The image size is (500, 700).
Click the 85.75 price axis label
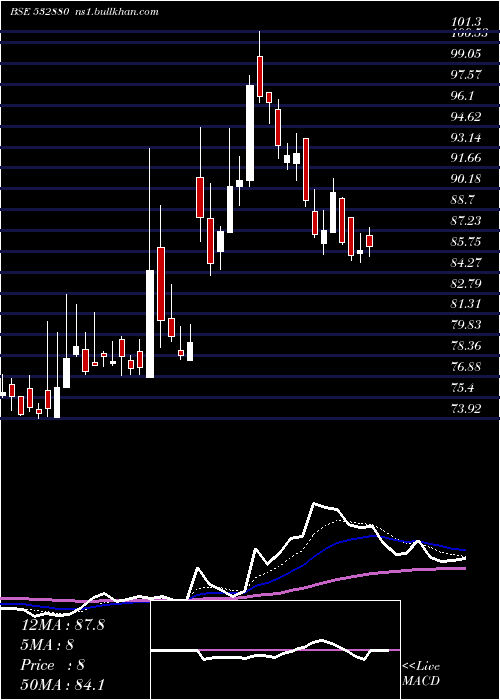pyautogui.click(x=466, y=242)
